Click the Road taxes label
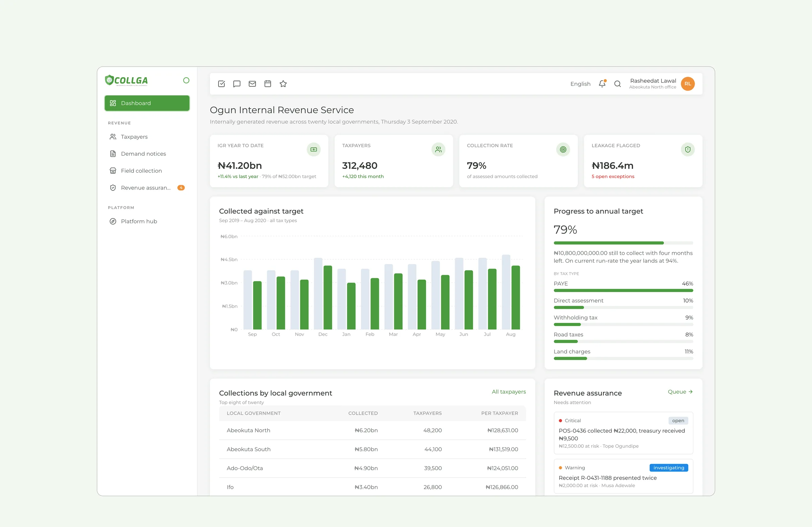Viewport: 812px width, 527px height. pos(568,334)
